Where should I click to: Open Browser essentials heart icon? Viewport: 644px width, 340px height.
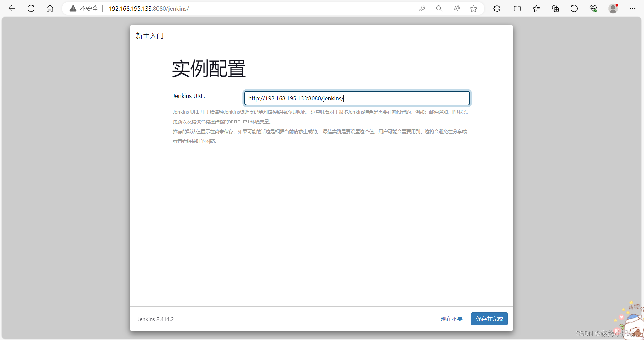(x=593, y=8)
